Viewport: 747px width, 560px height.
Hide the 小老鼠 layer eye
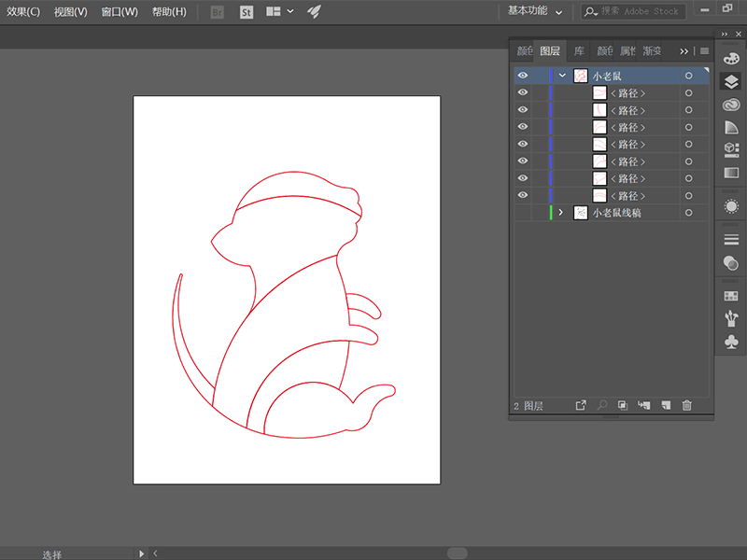523,76
